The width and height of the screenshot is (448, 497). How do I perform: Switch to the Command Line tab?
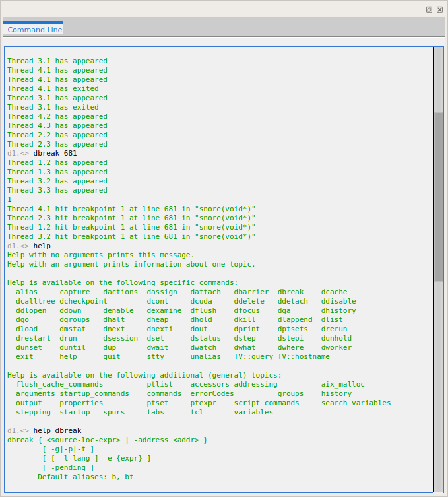pos(35,30)
